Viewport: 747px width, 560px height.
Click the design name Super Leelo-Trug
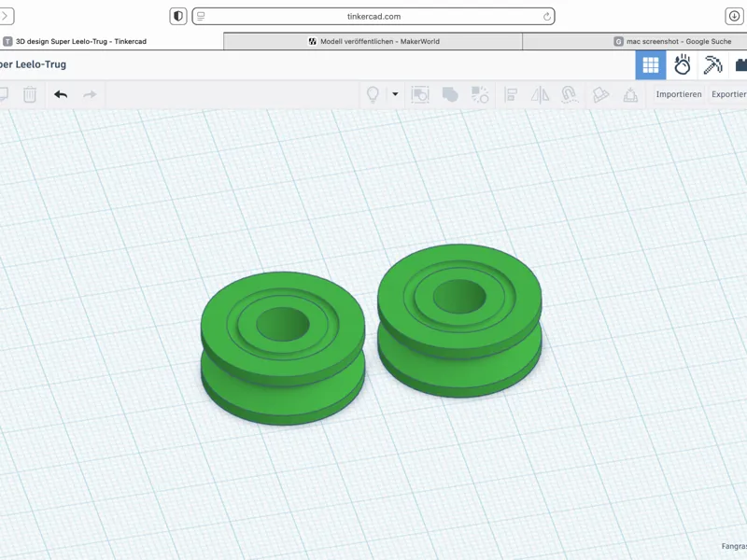(x=33, y=64)
